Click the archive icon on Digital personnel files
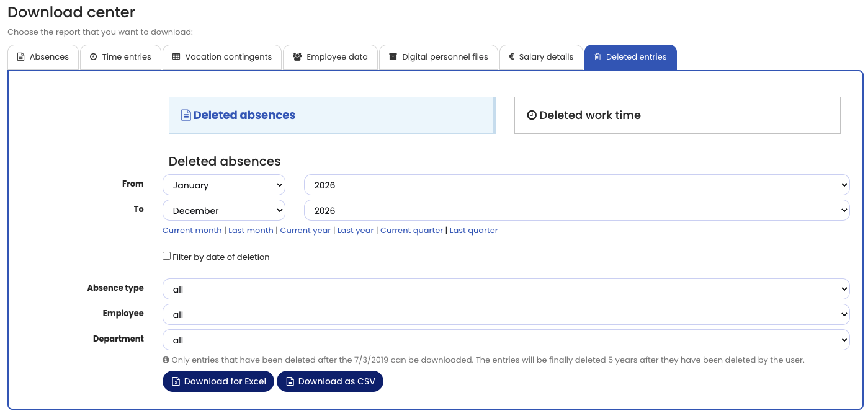The width and height of the screenshot is (868, 416). pos(393,57)
